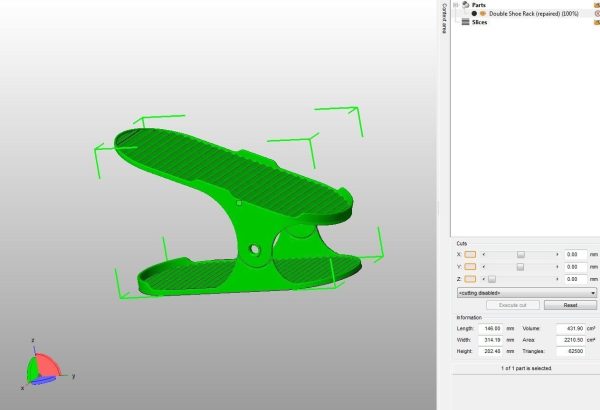Screen dimensions: 600x410
Task: Click the Execute cut button
Action: pyautogui.click(x=513, y=305)
